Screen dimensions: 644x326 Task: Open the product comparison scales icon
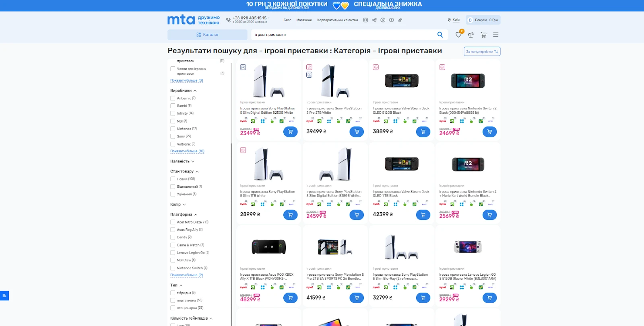[471, 35]
